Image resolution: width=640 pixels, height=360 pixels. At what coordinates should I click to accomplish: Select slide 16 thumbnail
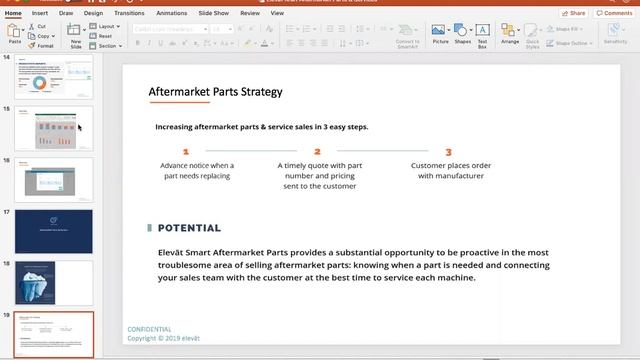54,180
